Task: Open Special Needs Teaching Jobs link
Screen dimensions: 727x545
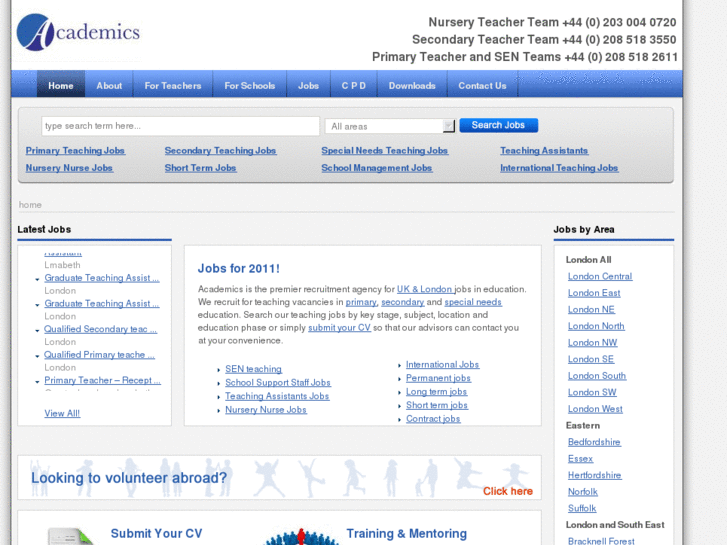Action: (x=384, y=151)
